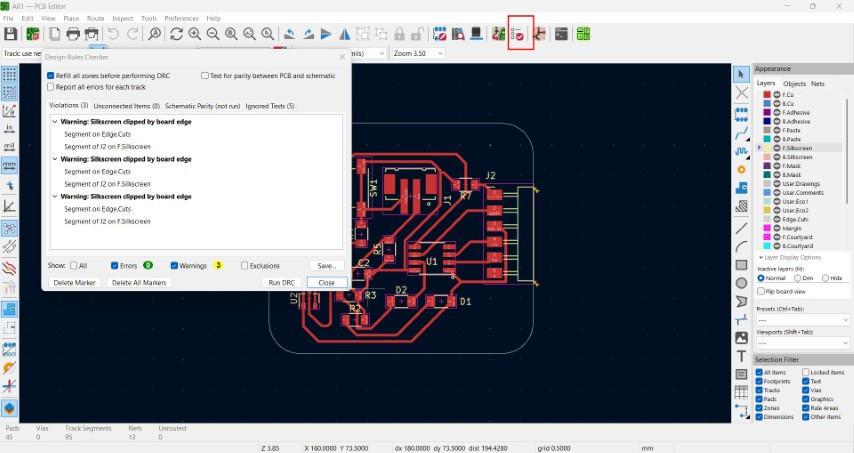This screenshot has height=453, width=854.
Task: Enable Test for parity between PCB and schematic
Action: tap(205, 76)
